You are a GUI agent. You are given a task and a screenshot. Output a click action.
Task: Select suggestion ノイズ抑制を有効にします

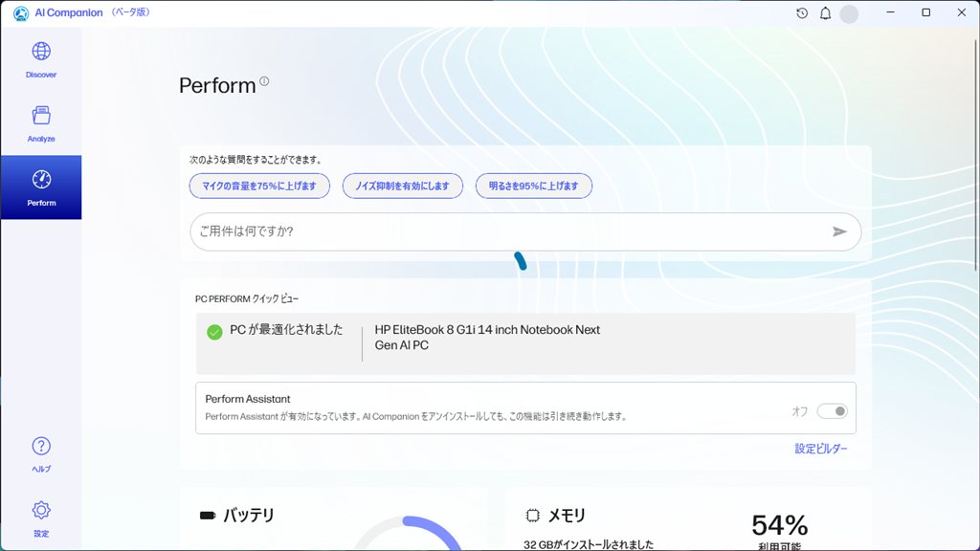tap(403, 187)
